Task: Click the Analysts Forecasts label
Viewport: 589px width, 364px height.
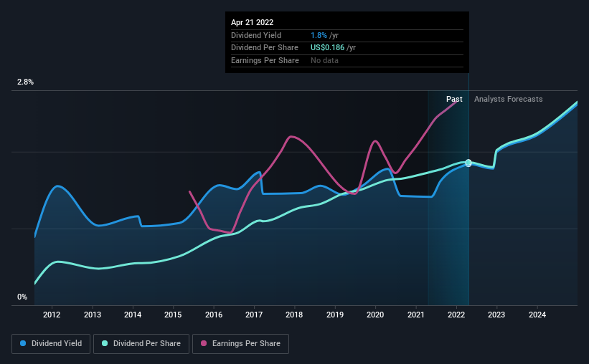Action: tap(508, 99)
